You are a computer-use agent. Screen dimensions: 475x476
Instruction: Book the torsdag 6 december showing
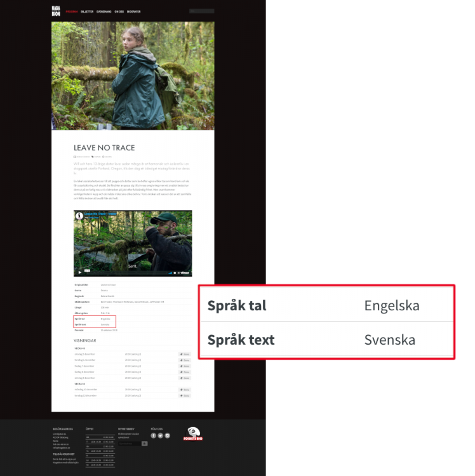185,360
